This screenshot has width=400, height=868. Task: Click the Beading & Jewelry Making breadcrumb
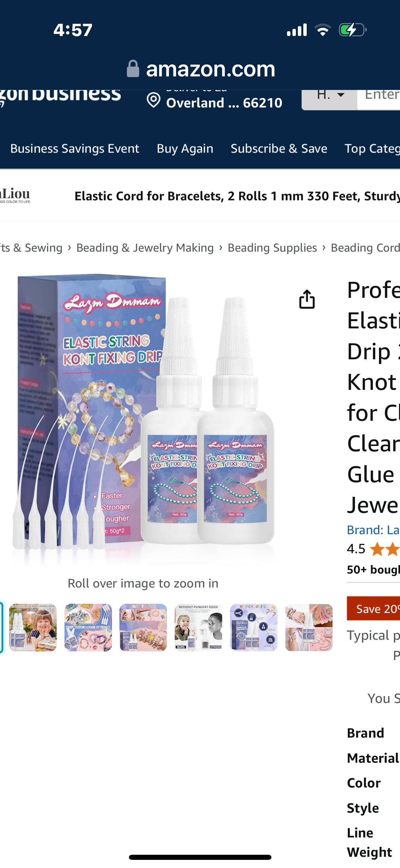pyautogui.click(x=145, y=248)
